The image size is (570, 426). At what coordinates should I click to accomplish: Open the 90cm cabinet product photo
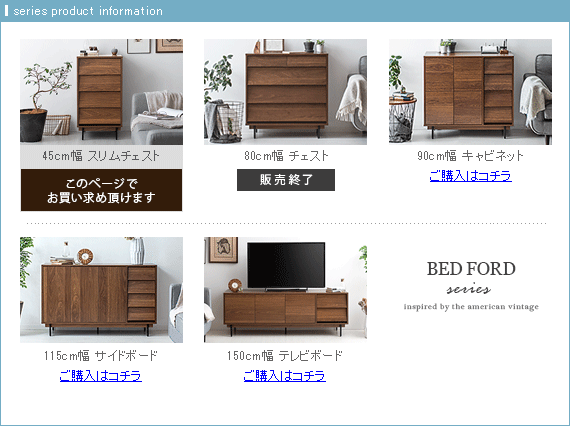(470, 92)
